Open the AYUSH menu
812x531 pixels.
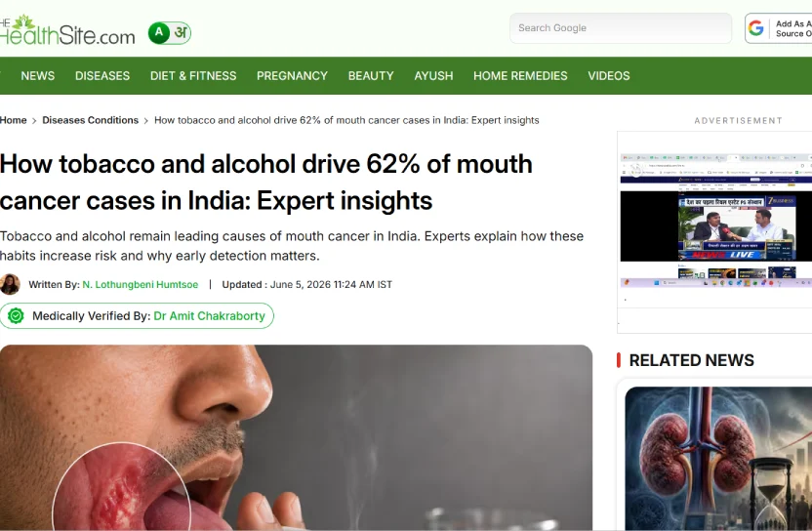click(x=433, y=75)
